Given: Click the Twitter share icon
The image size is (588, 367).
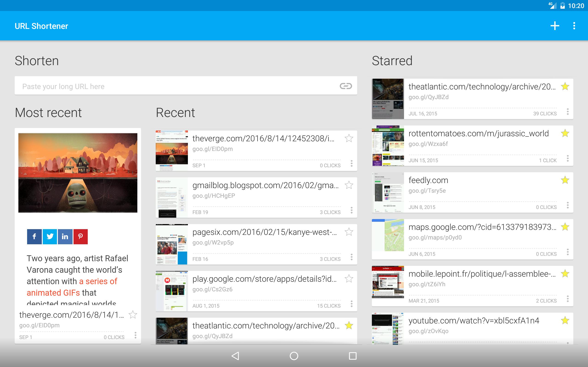Looking at the screenshot, I should (x=50, y=236).
